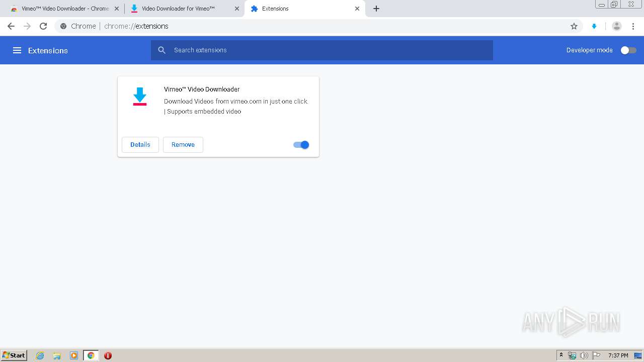Click the Chrome taskbar icon

91,355
